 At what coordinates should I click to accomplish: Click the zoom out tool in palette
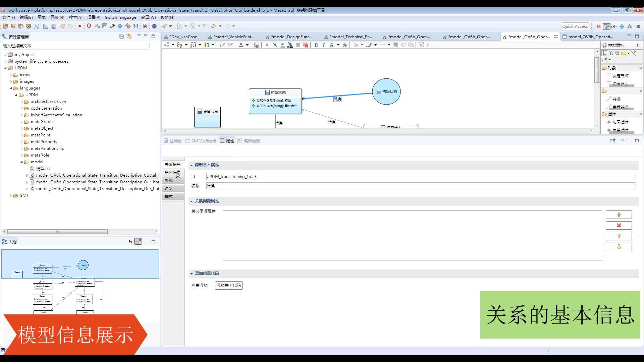click(617, 53)
